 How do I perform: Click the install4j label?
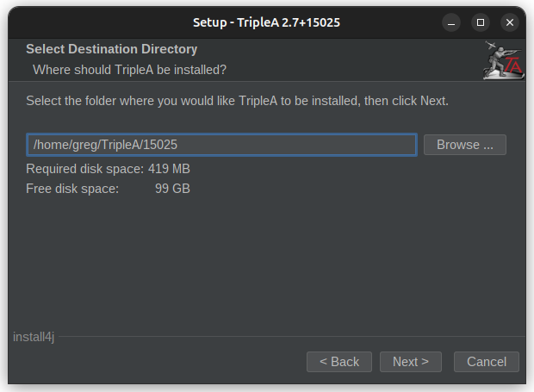(34, 337)
